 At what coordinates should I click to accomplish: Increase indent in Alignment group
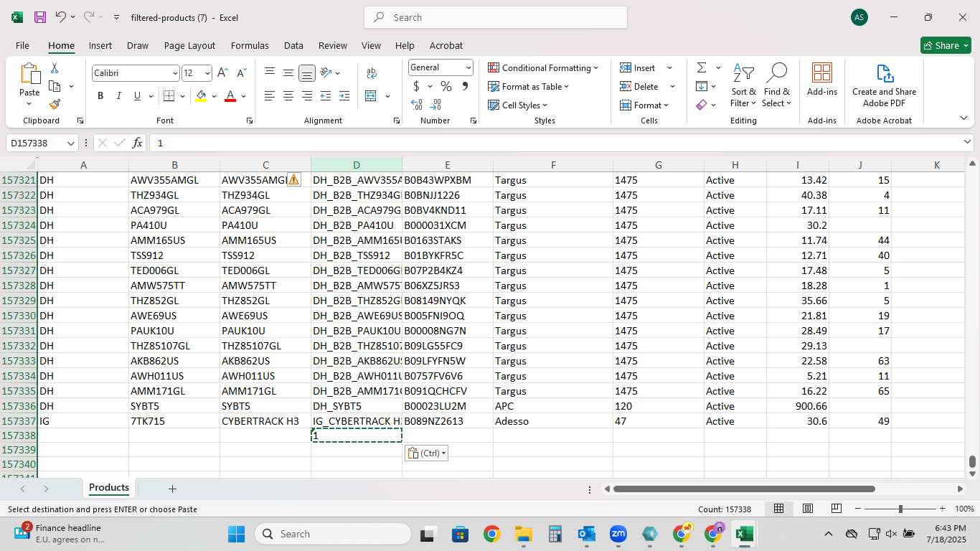pyautogui.click(x=344, y=96)
